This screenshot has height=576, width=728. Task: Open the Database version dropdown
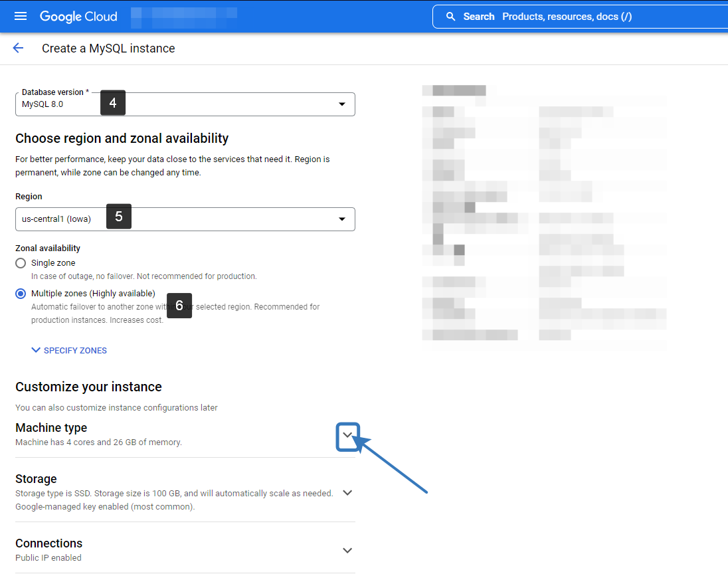[x=185, y=104]
